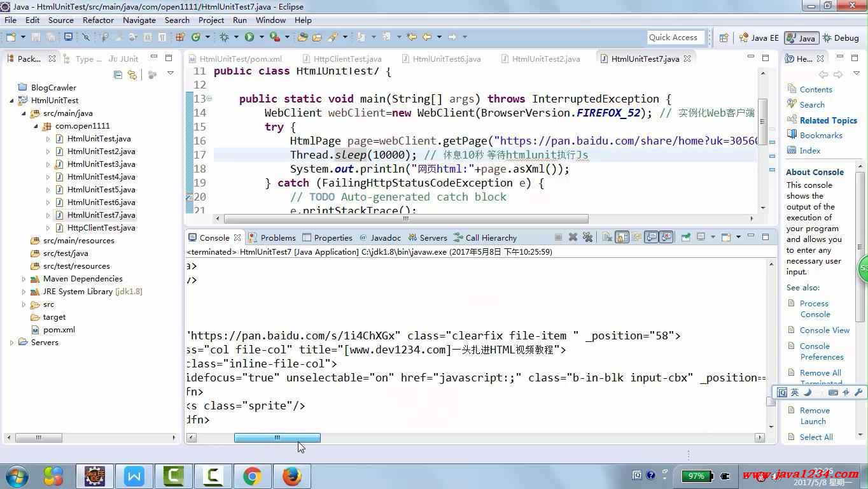The height and width of the screenshot is (489, 868).
Task: Toggle Link with Editor in Package Explorer
Action: [132, 74]
